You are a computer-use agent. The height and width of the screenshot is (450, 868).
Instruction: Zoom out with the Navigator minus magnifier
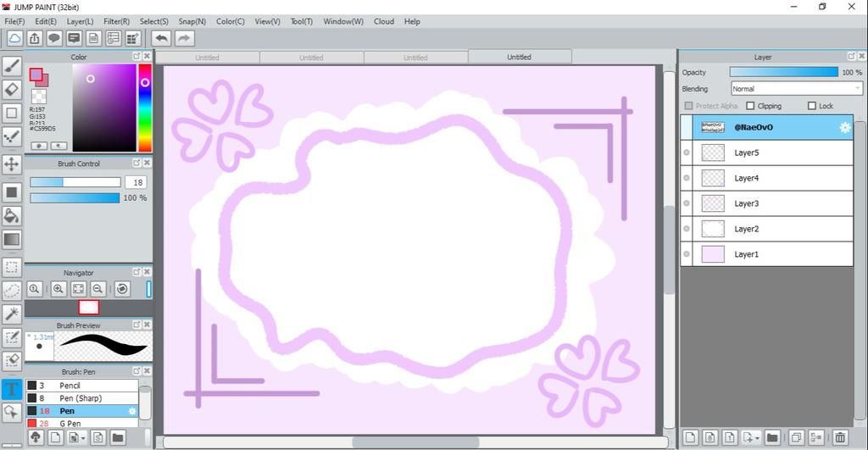tap(98, 289)
